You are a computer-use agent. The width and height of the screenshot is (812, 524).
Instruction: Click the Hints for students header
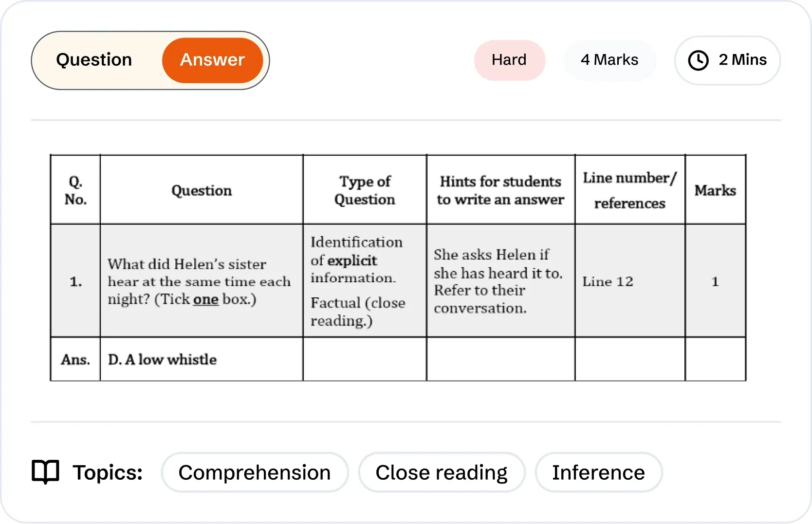pos(500,190)
